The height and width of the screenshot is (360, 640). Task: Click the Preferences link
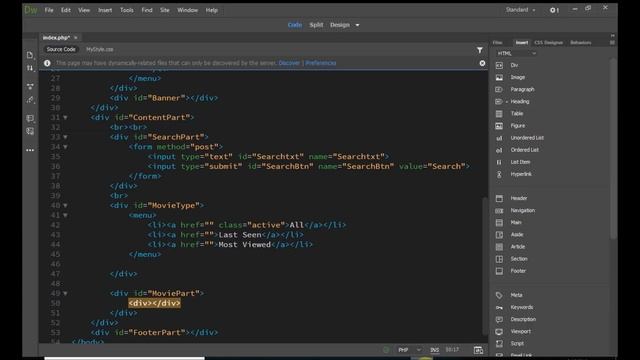tap(321, 63)
